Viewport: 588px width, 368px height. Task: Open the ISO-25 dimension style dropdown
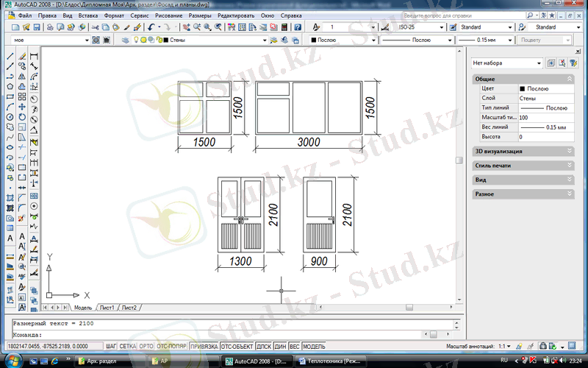442,27
